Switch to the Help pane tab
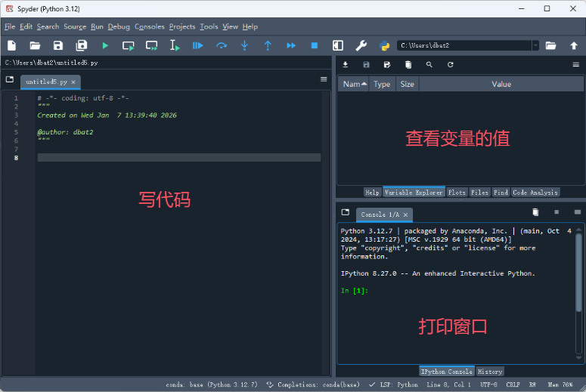This screenshot has height=392, width=586. pyautogui.click(x=372, y=193)
